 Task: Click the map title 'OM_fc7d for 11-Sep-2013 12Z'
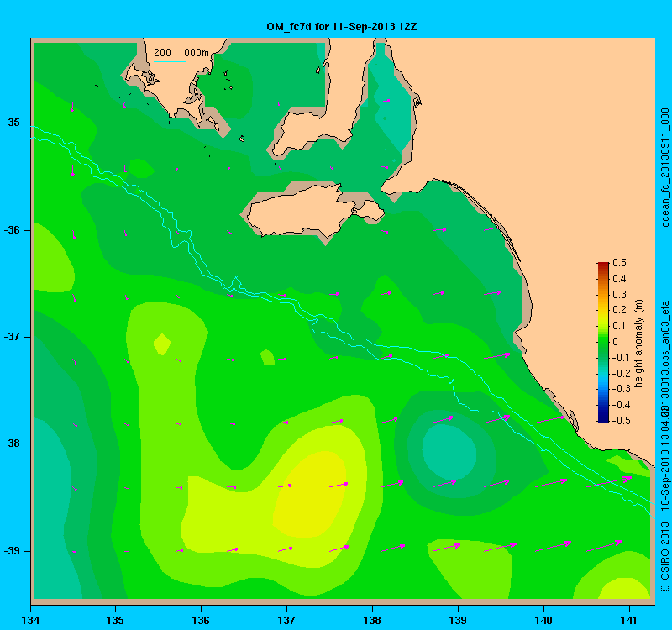click(342, 27)
